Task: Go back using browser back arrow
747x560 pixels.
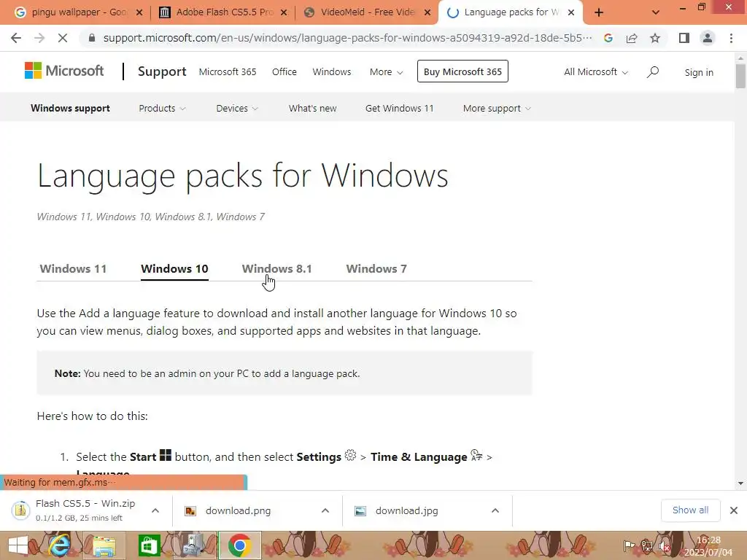Action: (16, 38)
